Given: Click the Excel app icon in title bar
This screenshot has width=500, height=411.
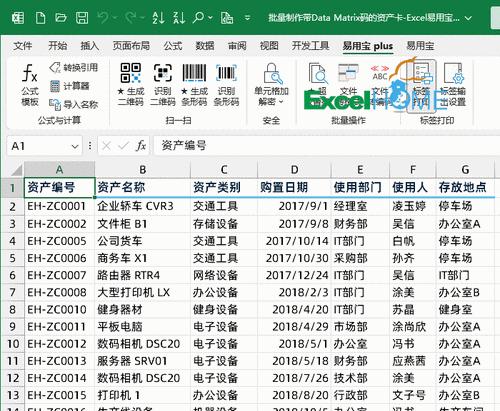Looking at the screenshot, I should [x=18, y=18].
